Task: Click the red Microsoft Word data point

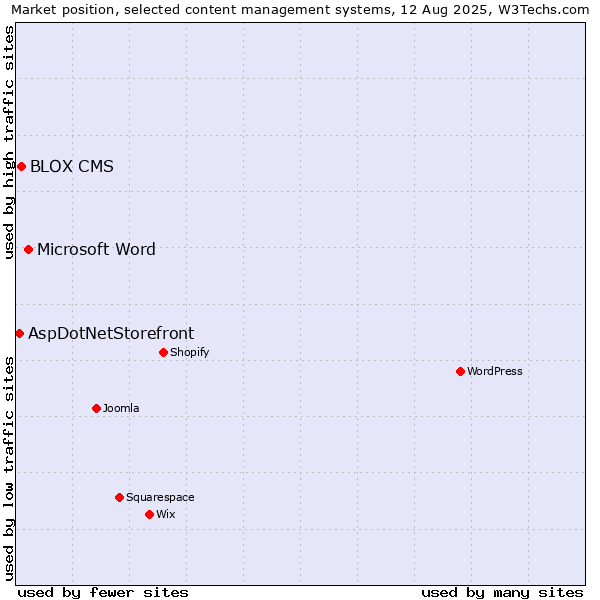Action: point(28,249)
